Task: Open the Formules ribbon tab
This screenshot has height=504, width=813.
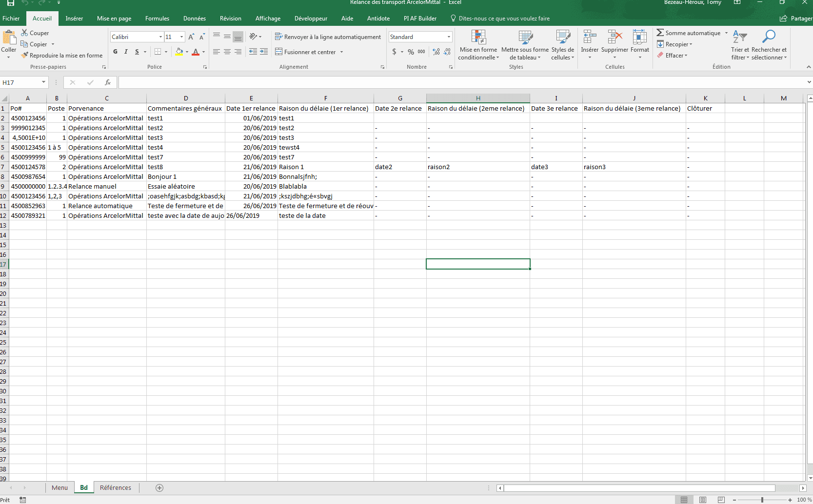Action: click(157, 19)
